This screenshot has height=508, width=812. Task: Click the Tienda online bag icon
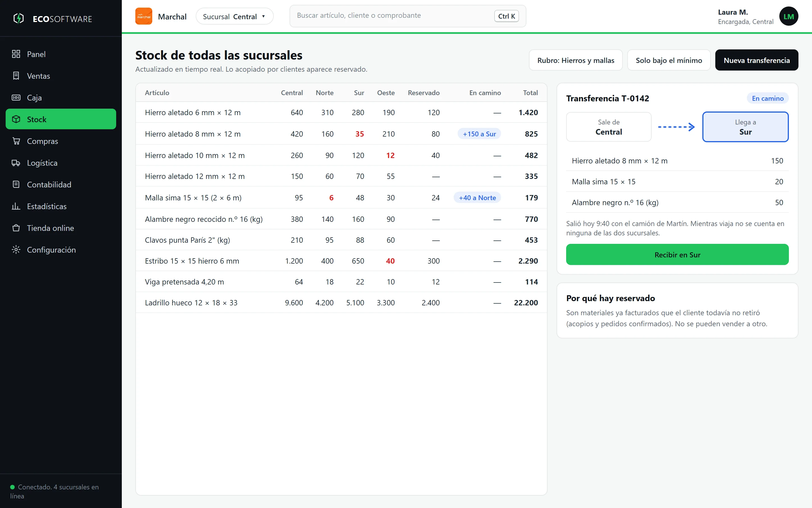point(16,228)
